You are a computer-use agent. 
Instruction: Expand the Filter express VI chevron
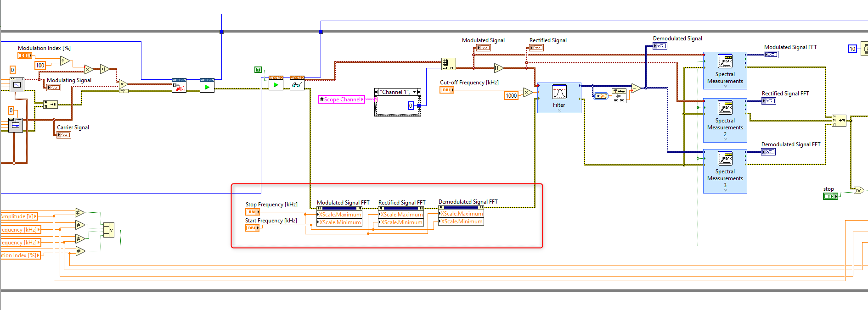coord(559,111)
